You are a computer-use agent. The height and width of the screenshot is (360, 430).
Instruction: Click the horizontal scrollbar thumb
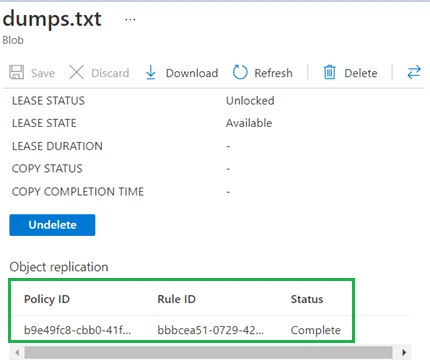[208, 352]
